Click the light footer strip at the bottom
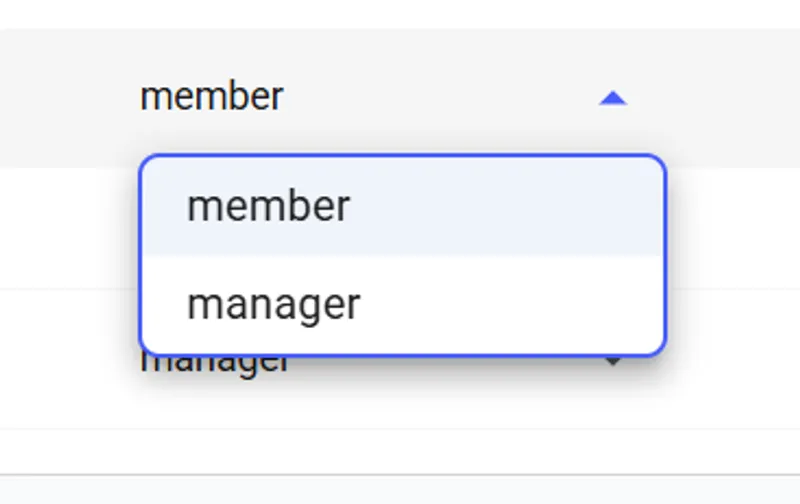 pos(400,490)
